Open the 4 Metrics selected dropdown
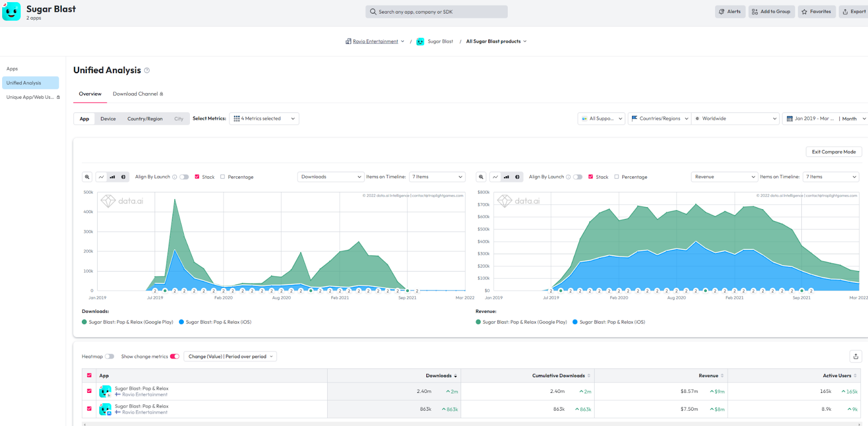The height and width of the screenshot is (426, 868). (264, 119)
